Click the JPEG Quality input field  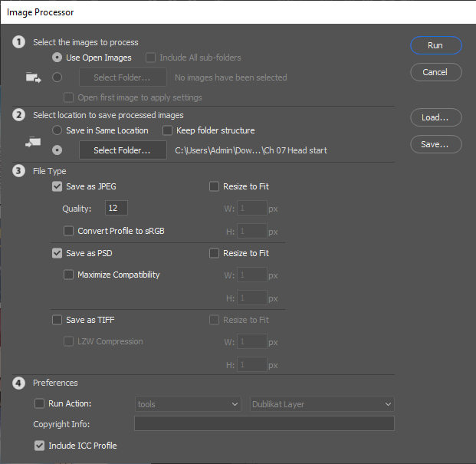[117, 208]
